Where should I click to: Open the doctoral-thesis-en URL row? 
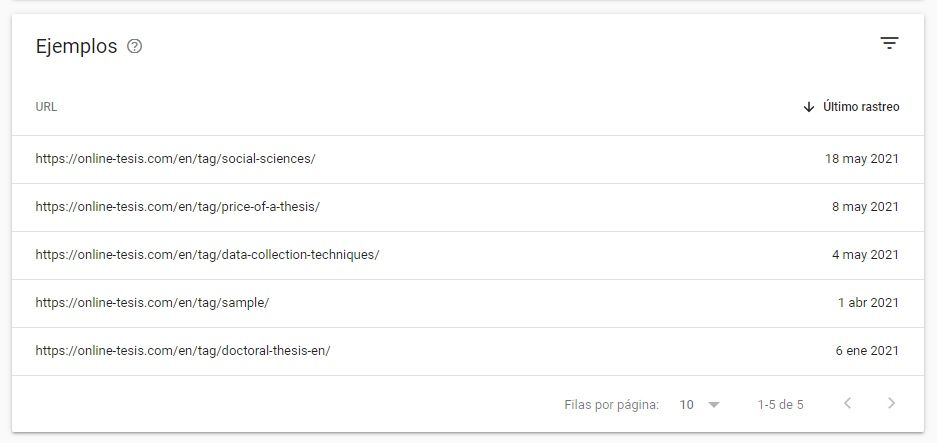(468, 351)
